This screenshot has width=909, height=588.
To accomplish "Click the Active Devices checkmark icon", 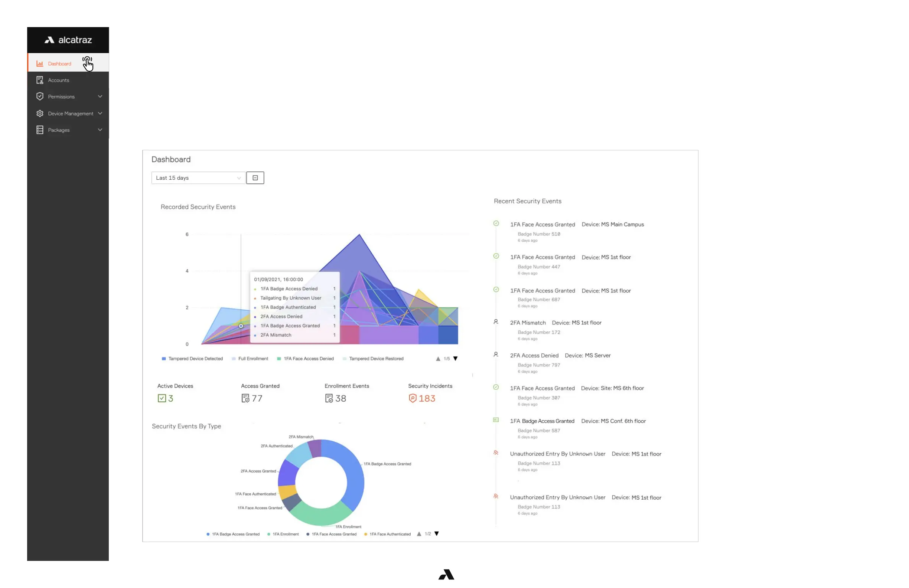I will coord(162,398).
